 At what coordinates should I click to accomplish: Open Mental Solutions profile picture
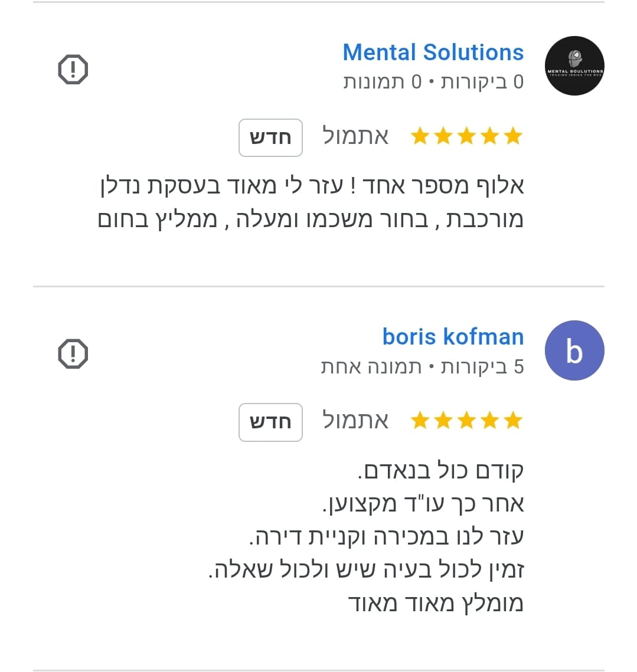coord(574,66)
